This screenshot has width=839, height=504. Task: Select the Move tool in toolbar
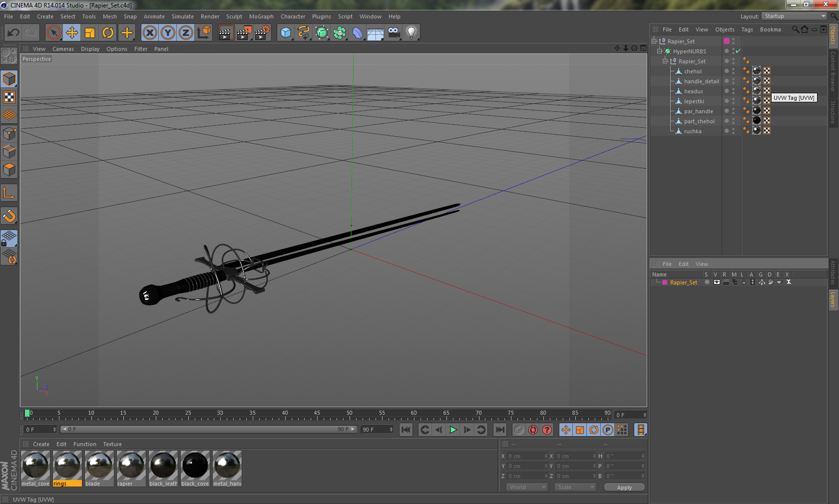[72, 33]
